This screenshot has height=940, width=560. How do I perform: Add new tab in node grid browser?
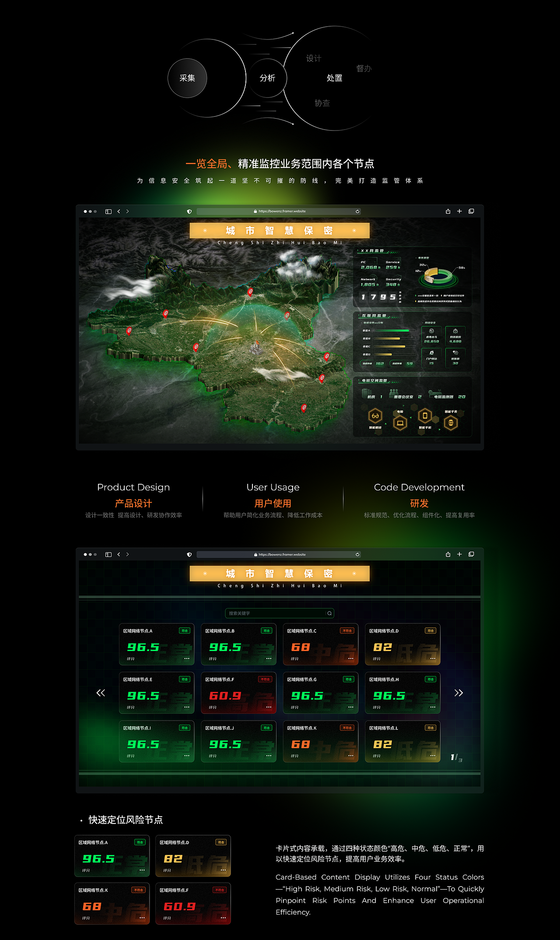(x=459, y=554)
